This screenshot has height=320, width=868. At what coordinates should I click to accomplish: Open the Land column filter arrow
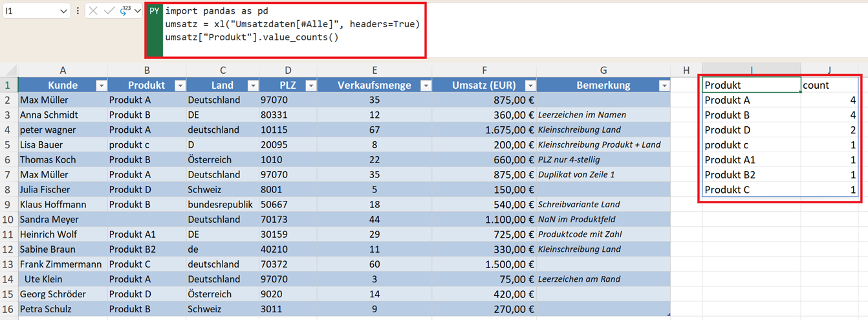[x=253, y=86]
